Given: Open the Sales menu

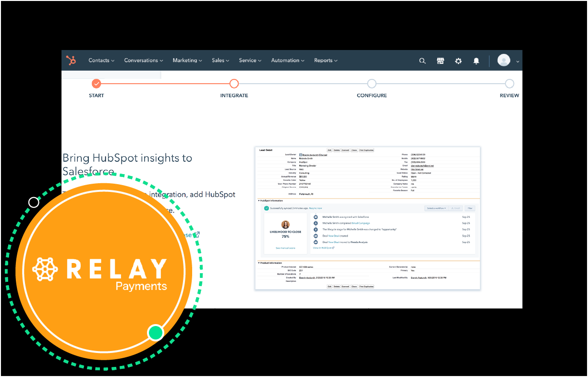Looking at the screenshot, I should click(220, 61).
